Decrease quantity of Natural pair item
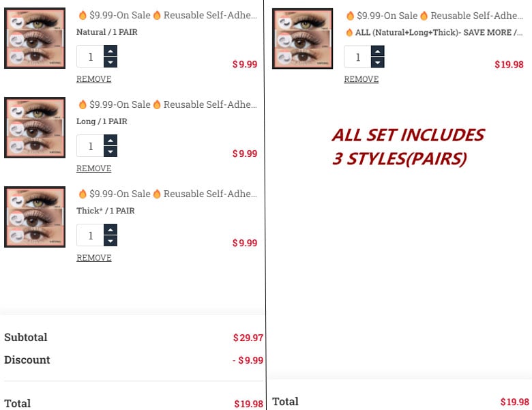532x410 pixels. [x=110, y=62]
